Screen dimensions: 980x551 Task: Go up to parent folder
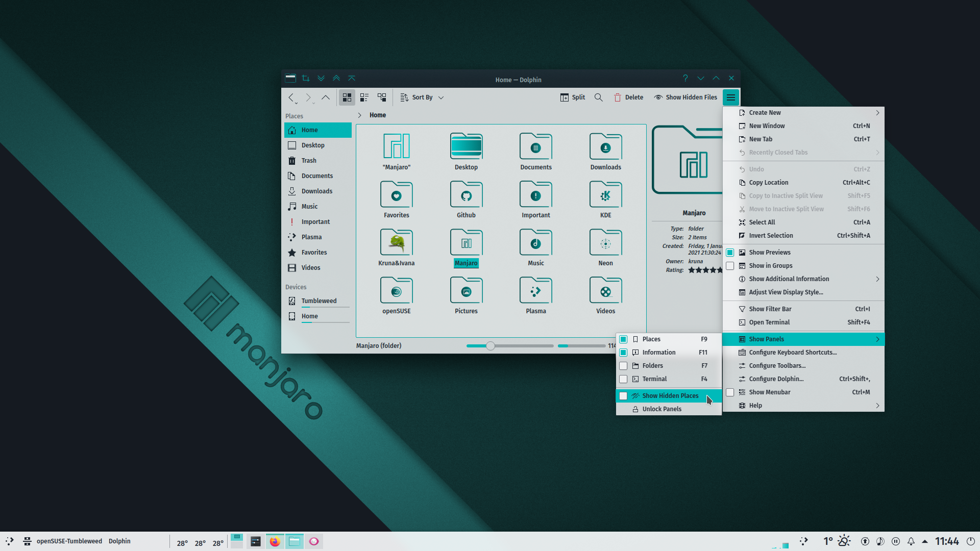click(x=326, y=97)
